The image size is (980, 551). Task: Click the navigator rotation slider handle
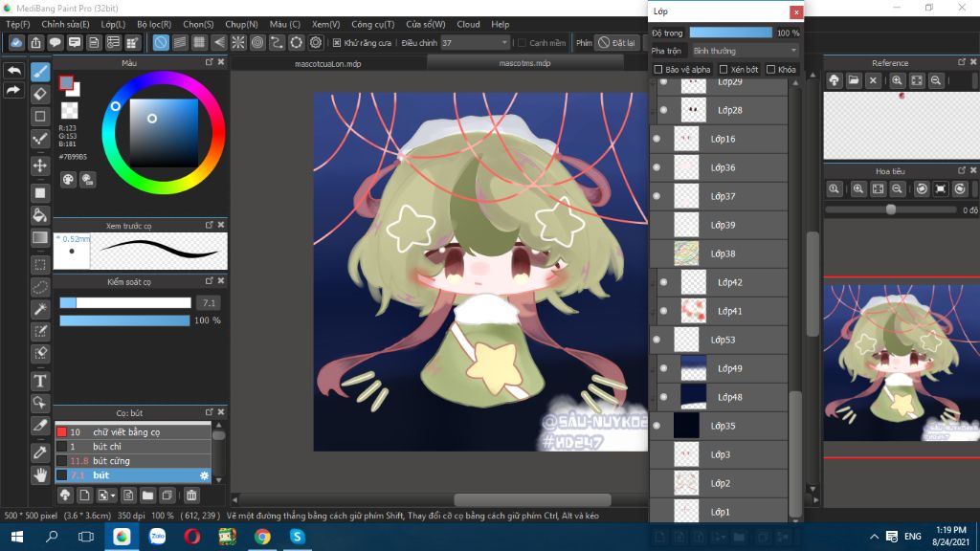pyautogui.click(x=891, y=209)
